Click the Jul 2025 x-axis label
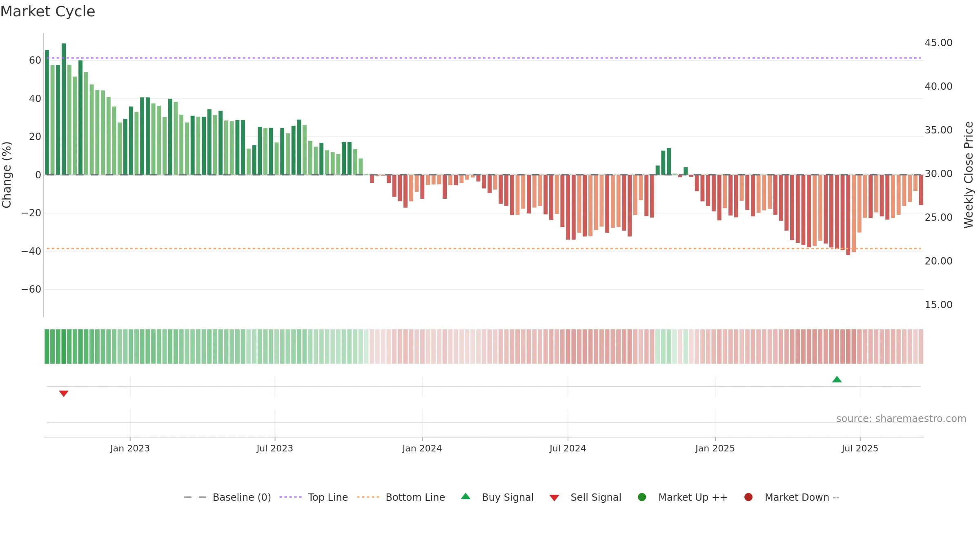This screenshot has height=551, width=980. click(x=860, y=449)
